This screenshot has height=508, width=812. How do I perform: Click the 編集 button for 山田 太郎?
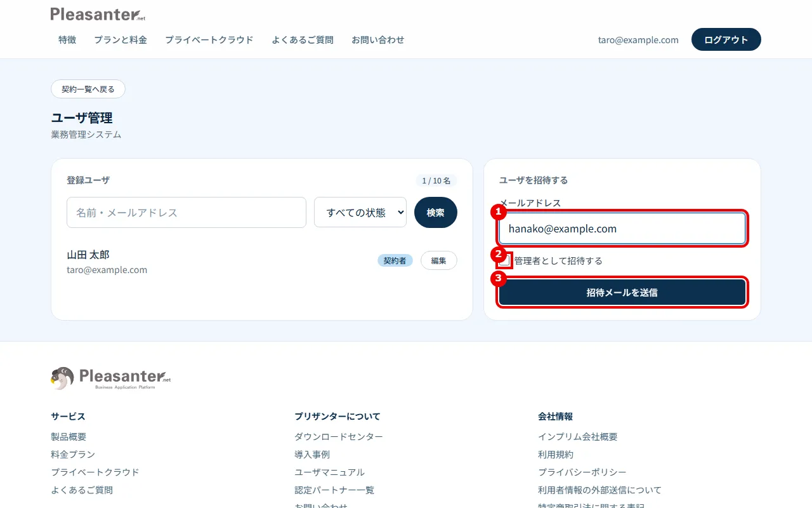(x=439, y=260)
